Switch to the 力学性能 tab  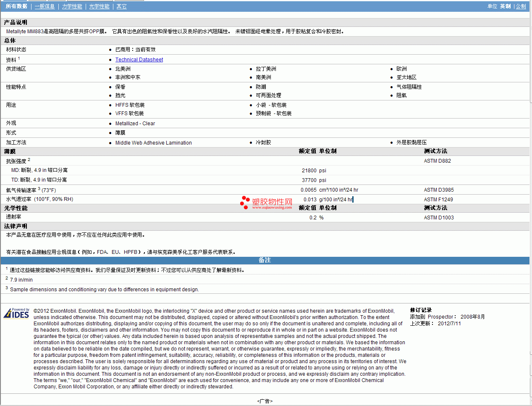[x=72, y=6]
